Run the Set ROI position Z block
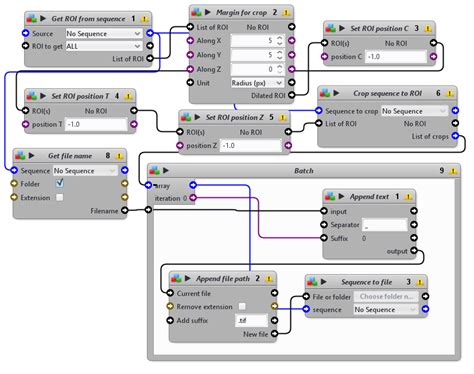The height and width of the screenshot is (374, 474). [197, 117]
